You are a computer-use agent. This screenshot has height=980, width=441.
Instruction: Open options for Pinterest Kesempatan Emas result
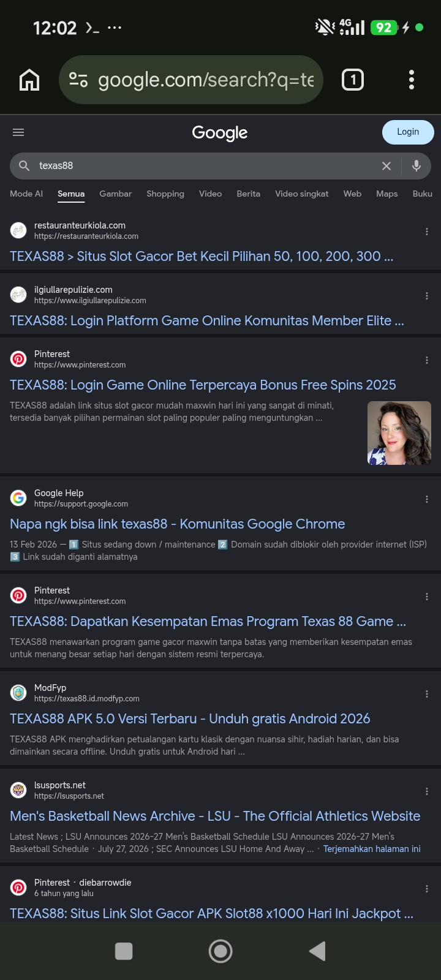427,597
